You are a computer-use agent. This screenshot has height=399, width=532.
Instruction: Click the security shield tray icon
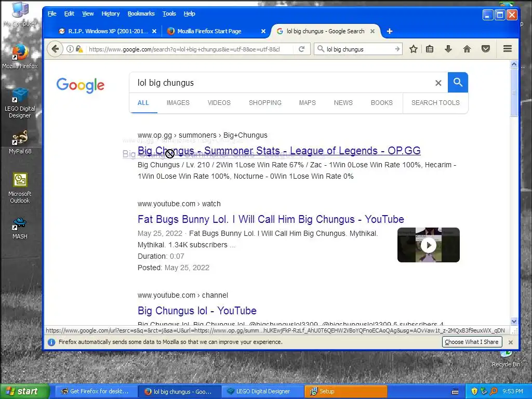pyautogui.click(x=474, y=391)
